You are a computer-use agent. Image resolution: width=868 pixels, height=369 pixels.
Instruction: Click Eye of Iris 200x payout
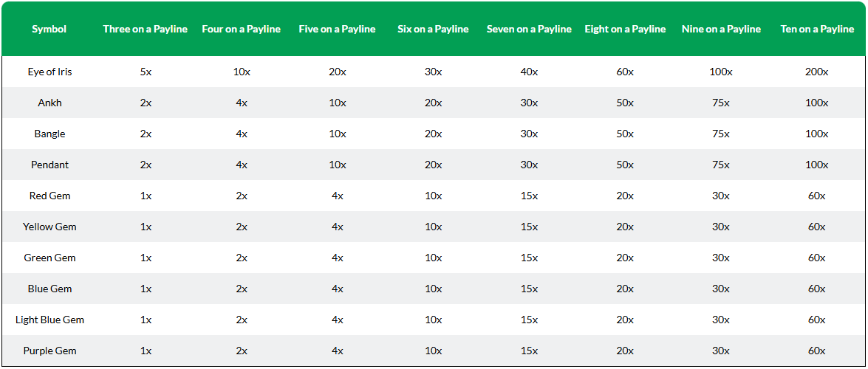pos(817,72)
